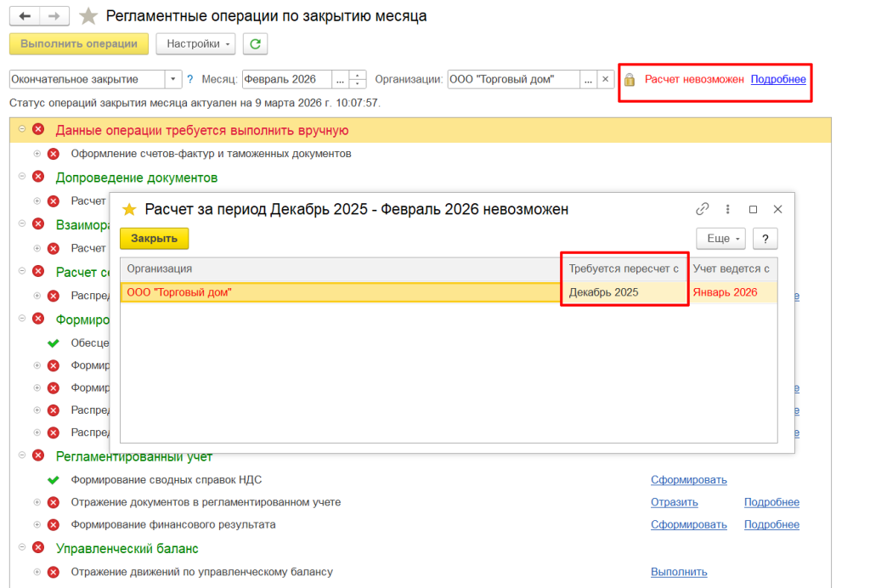This screenshot has width=870, height=588.
Task: Click the dialog help question mark button
Action: [765, 239]
